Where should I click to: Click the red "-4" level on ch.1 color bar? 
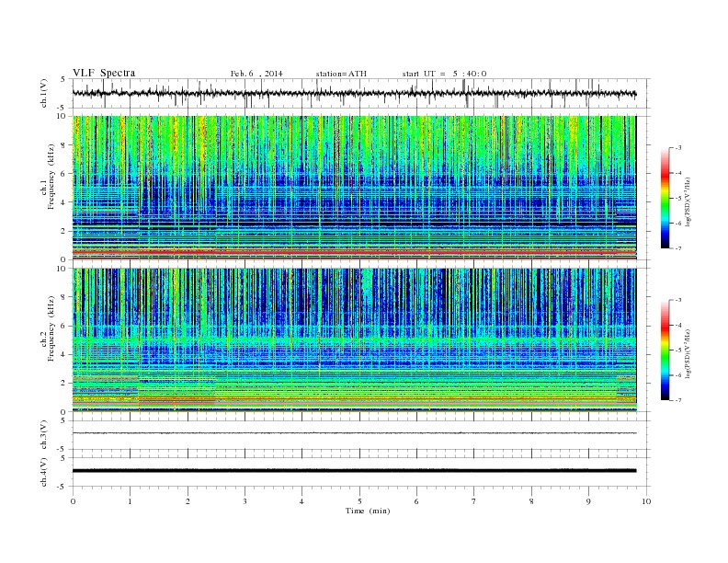pyautogui.click(x=678, y=173)
